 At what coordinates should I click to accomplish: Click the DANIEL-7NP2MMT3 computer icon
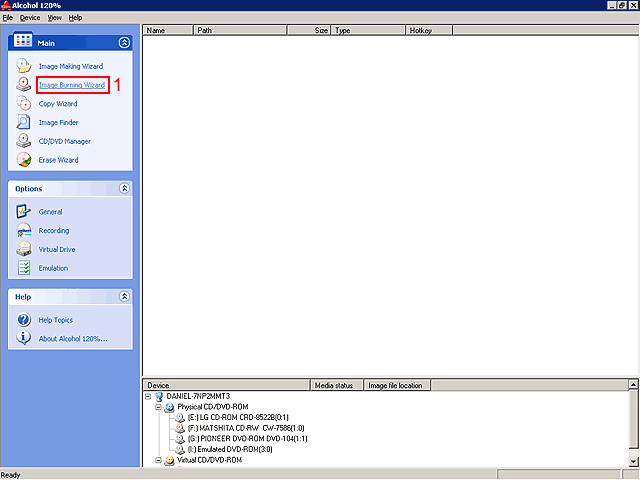pos(159,396)
